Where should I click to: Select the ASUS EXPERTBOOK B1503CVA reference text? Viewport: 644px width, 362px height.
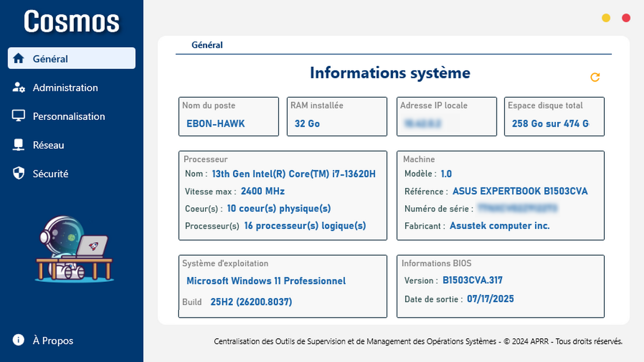pyautogui.click(x=520, y=191)
